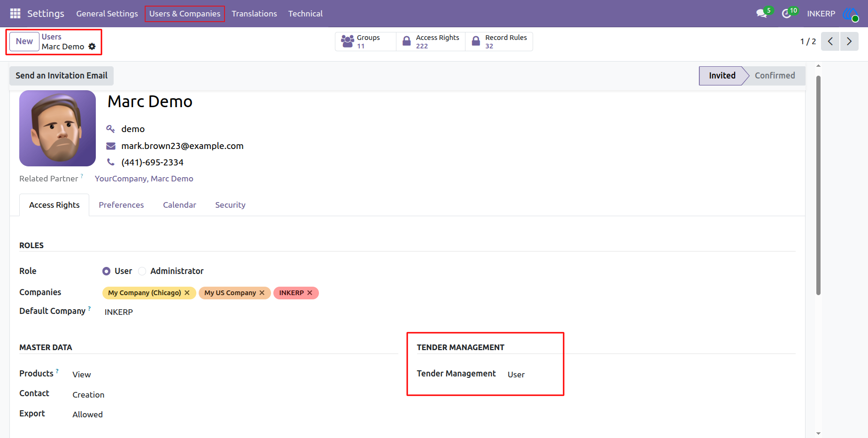Click the gear icon beside Marc Demo
Viewport: 868px width, 438px height.
[x=92, y=47]
